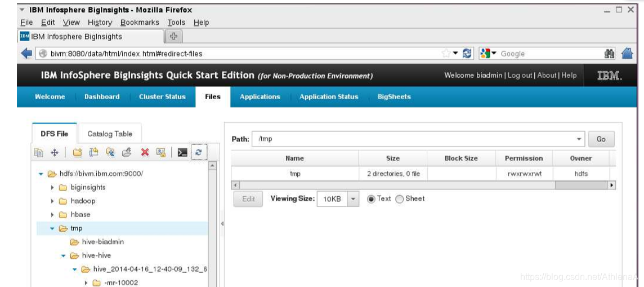Click the hbase folder icon in tree
Viewport: 644px width, 287px height.
[x=63, y=215]
